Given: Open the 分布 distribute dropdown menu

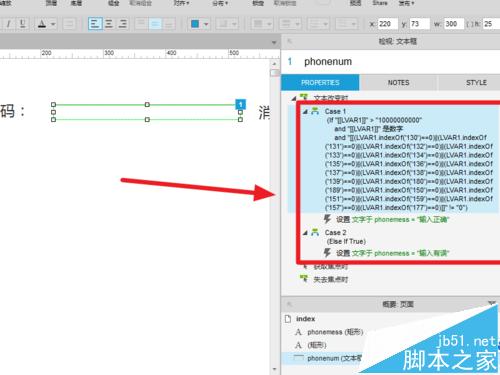Looking at the screenshot, I should [220, 3].
